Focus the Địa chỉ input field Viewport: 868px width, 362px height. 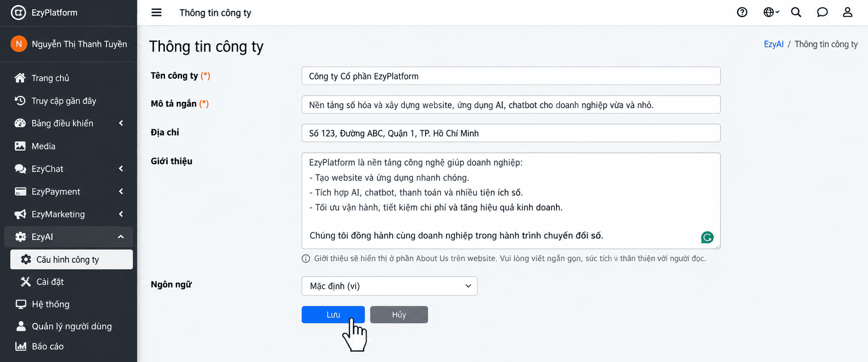(x=511, y=133)
